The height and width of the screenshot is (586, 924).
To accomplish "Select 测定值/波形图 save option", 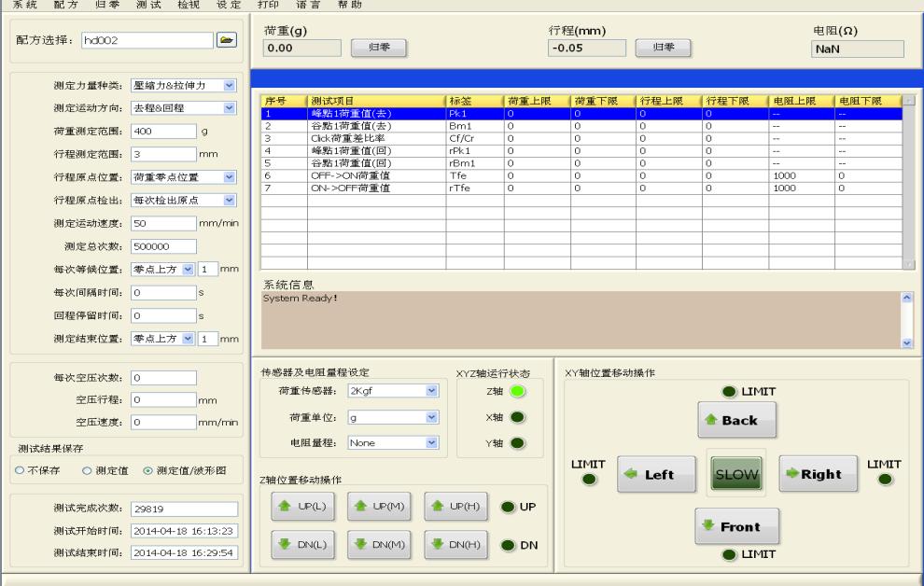I will 147,470.
